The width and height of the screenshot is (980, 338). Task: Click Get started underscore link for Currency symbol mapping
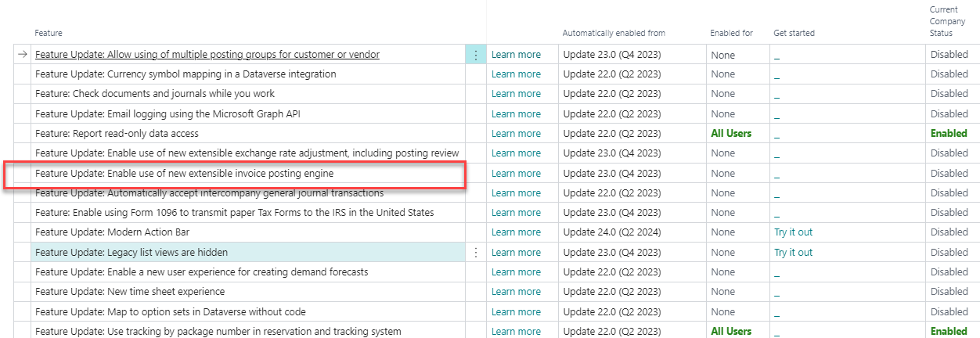pos(776,75)
